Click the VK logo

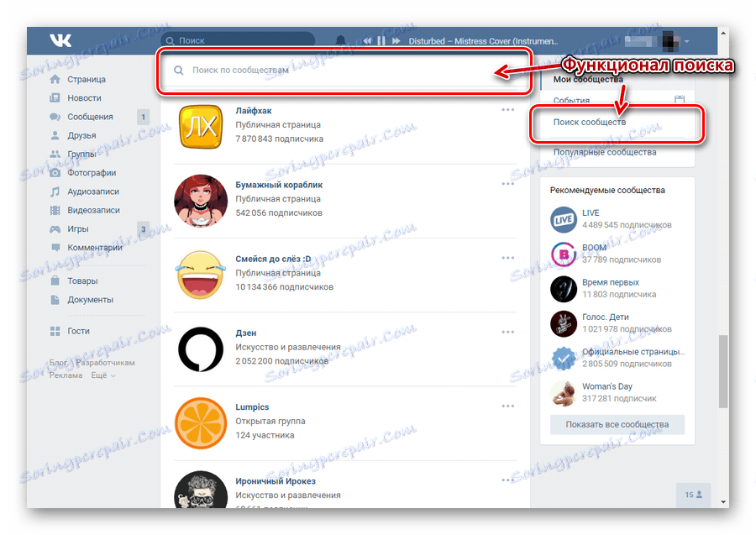click(60, 40)
